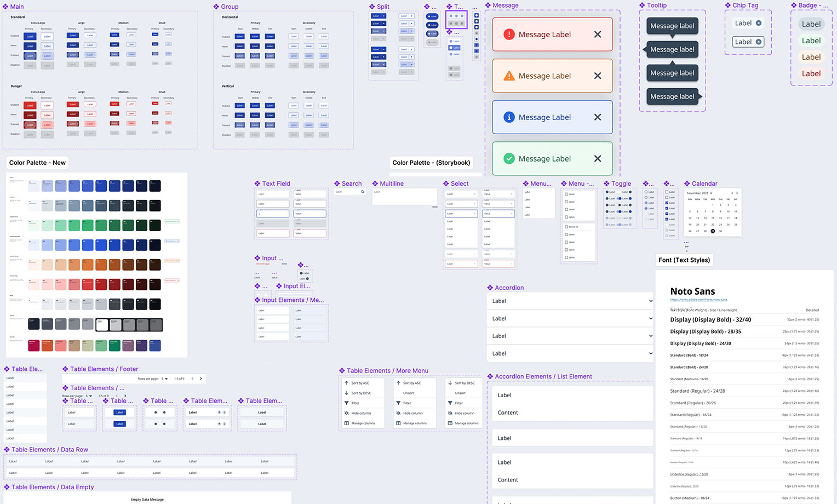The width and height of the screenshot is (837, 504).
Task: Select day 15 in the Calendar
Action: [x=713, y=218]
